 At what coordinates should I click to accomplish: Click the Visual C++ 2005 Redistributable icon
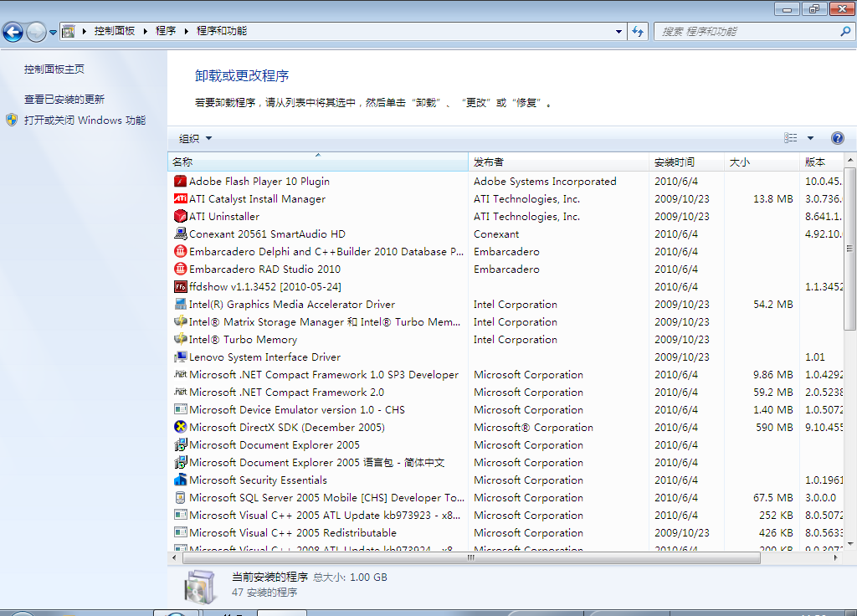tap(181, 532)
